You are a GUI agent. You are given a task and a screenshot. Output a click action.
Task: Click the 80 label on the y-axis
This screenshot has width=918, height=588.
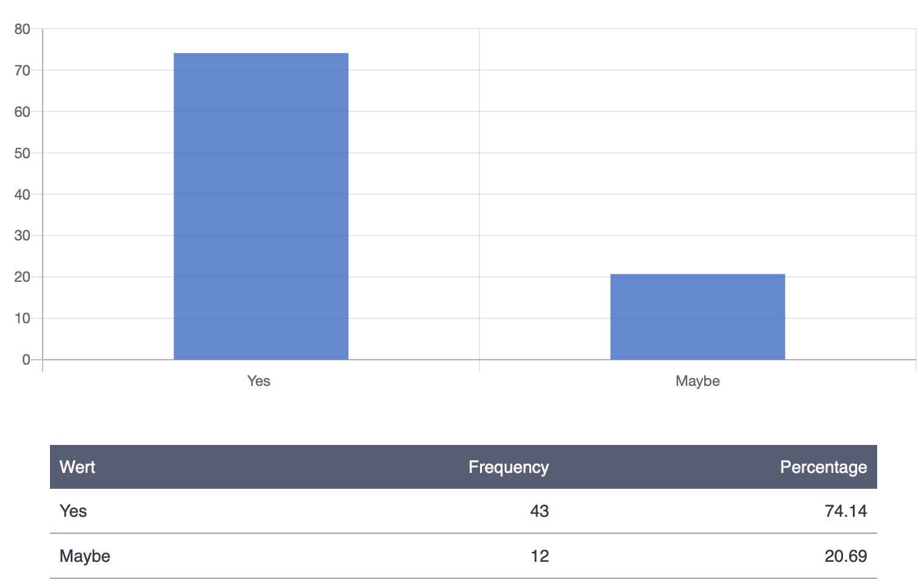point(23,29)
